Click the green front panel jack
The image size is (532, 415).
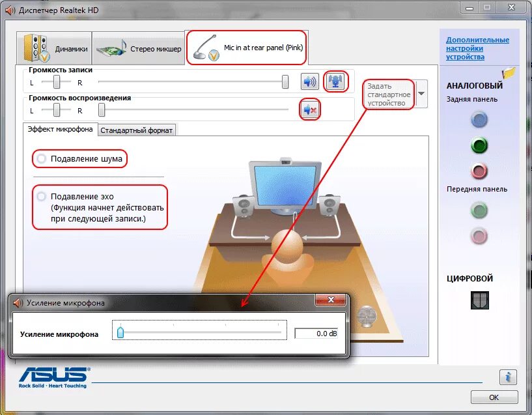(479, 210)
